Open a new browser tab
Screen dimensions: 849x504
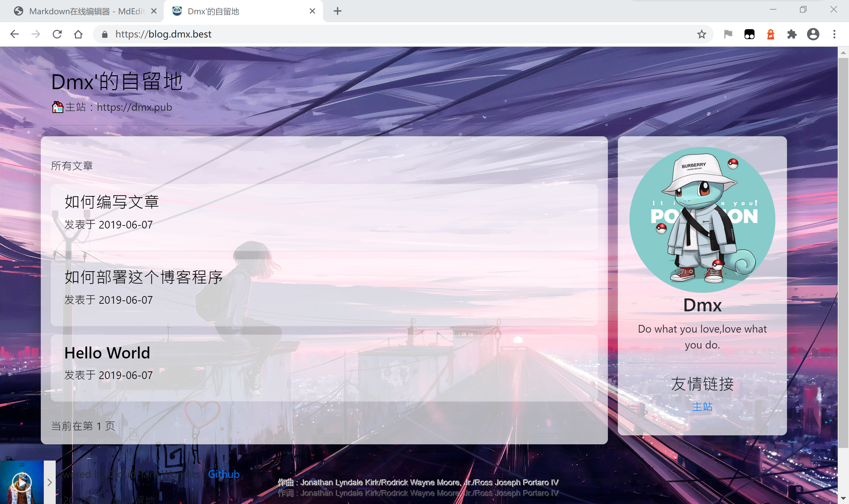[x=337, y=11]
